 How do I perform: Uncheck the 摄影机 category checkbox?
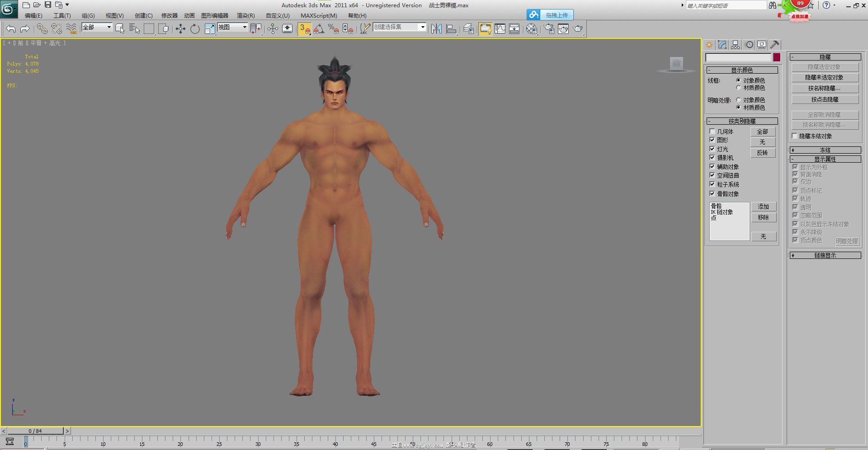point(712,158)
